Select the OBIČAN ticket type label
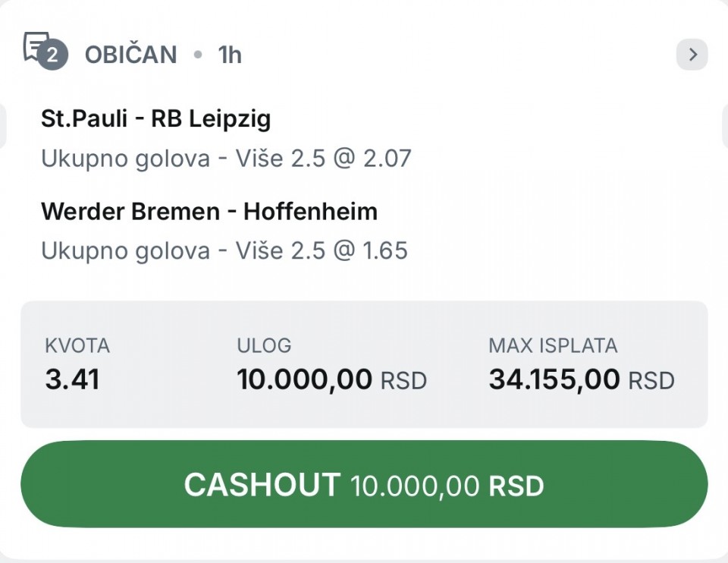Viewport: 728px width, 563px height. 130,55
